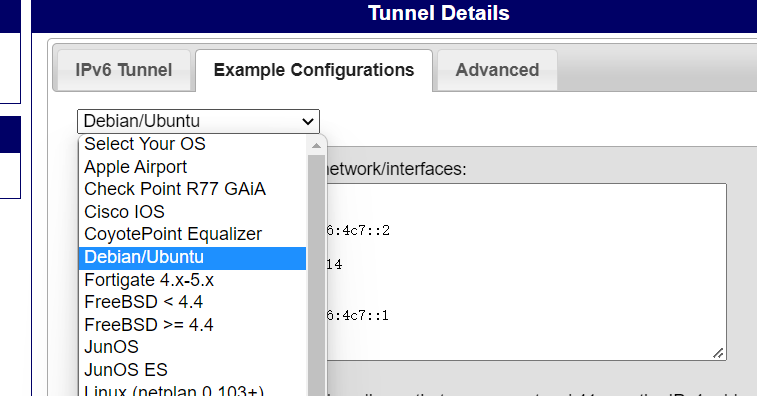
Task: Choose Cisco IOS from the OS list
Action: [193, 212]
